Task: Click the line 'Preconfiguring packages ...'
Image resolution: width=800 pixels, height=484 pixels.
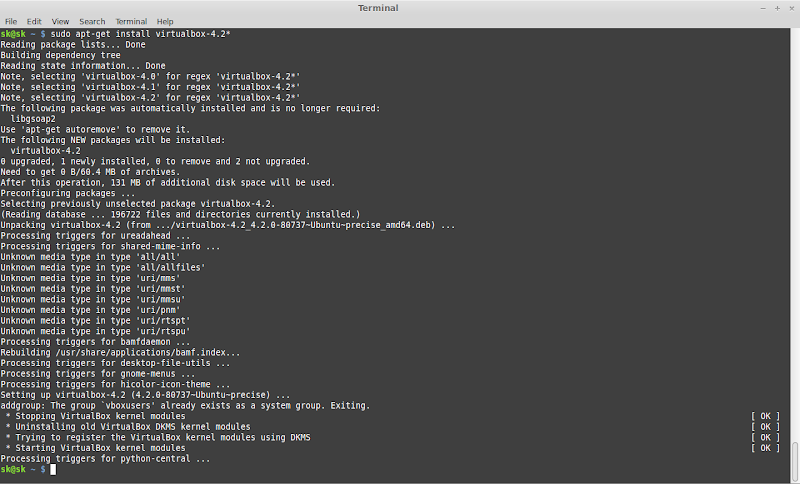Action: tap(68, 193)
